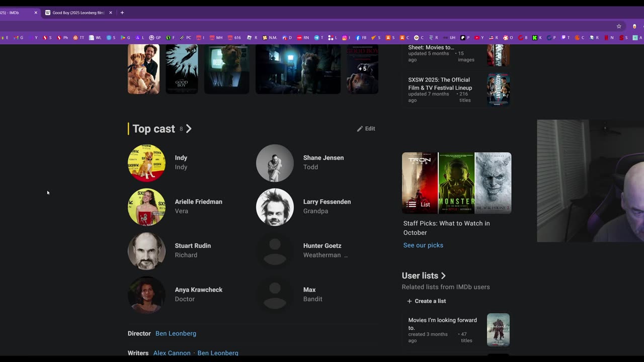This screenshot has width=644, height=362.
Task: Open the 616 bookmark
Action: [234, 38]
